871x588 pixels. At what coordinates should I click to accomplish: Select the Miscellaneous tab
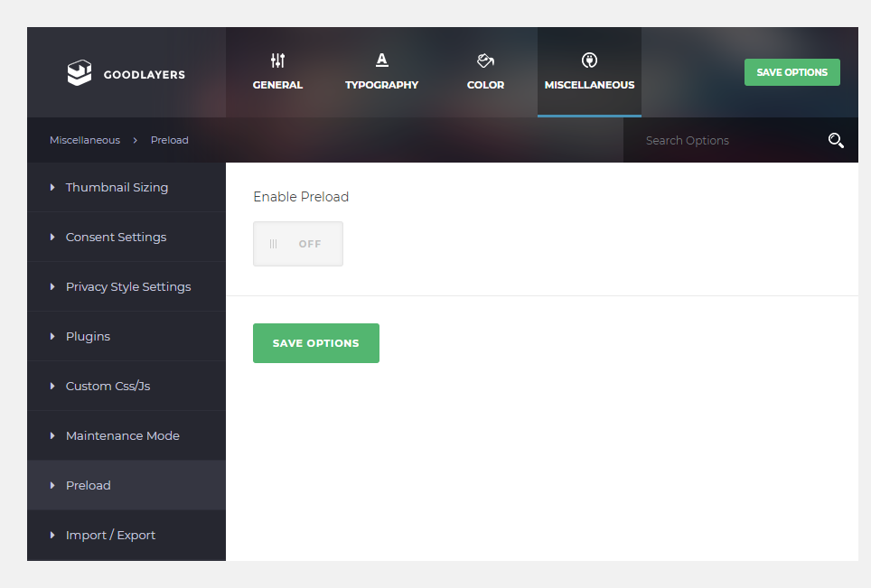589,72
